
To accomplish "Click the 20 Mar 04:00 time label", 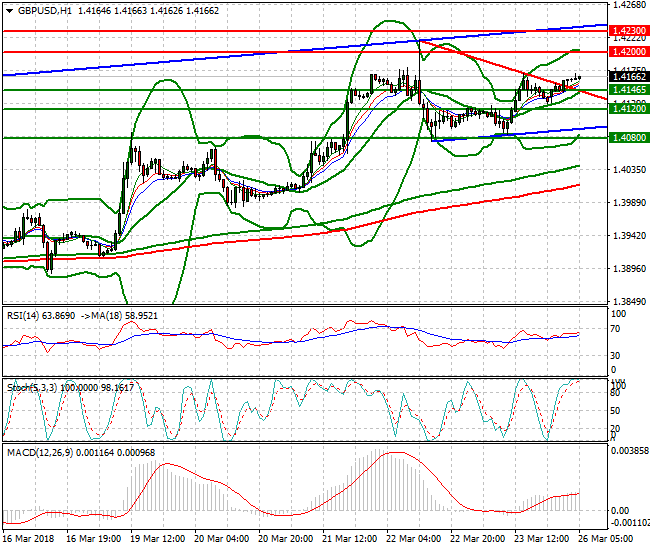I will (221, 539).
